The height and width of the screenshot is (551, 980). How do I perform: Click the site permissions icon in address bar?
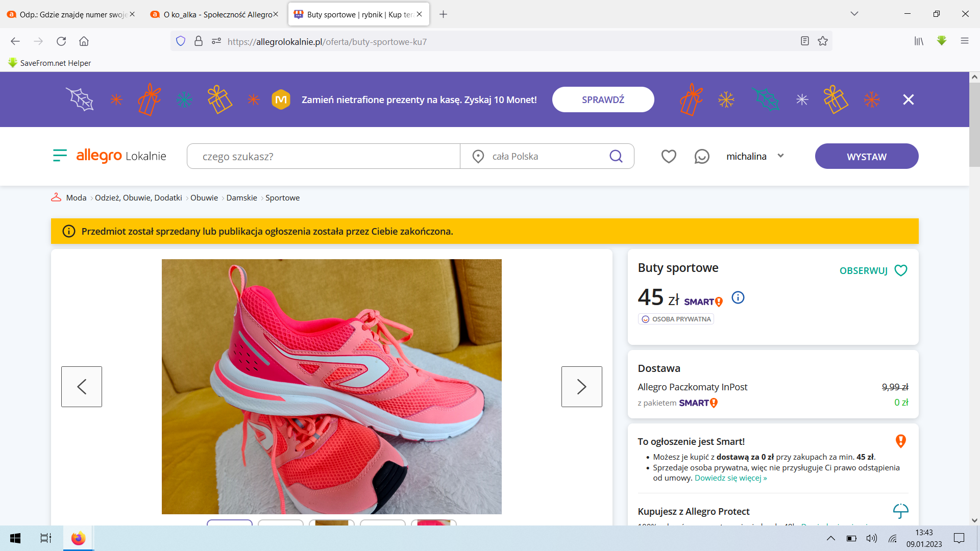216,41
